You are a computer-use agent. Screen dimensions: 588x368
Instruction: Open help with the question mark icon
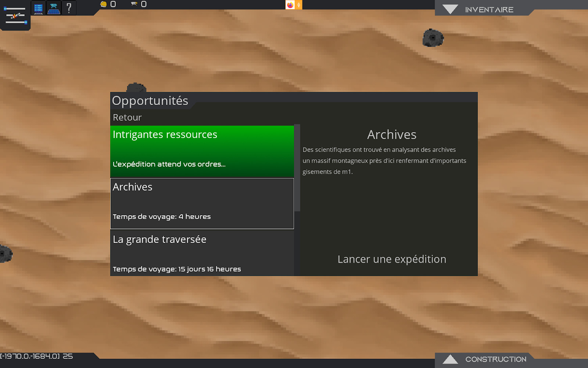click(x=69, y=8)
